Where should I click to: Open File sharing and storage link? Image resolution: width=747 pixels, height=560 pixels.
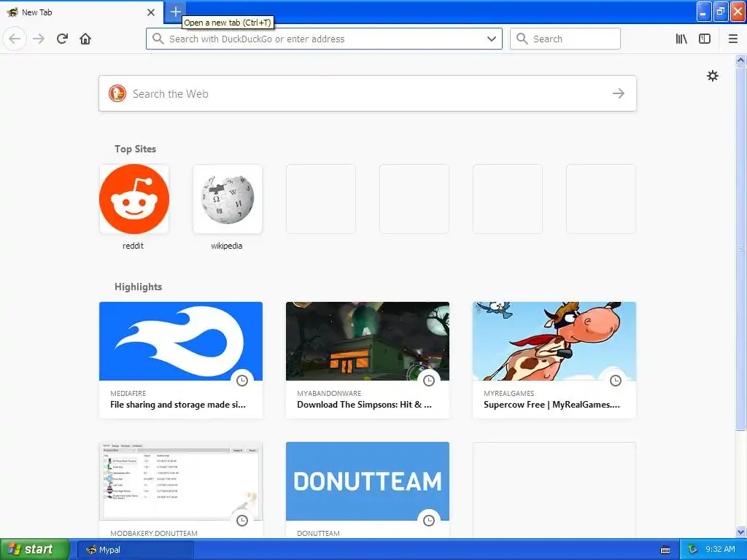tap(178, 404)
